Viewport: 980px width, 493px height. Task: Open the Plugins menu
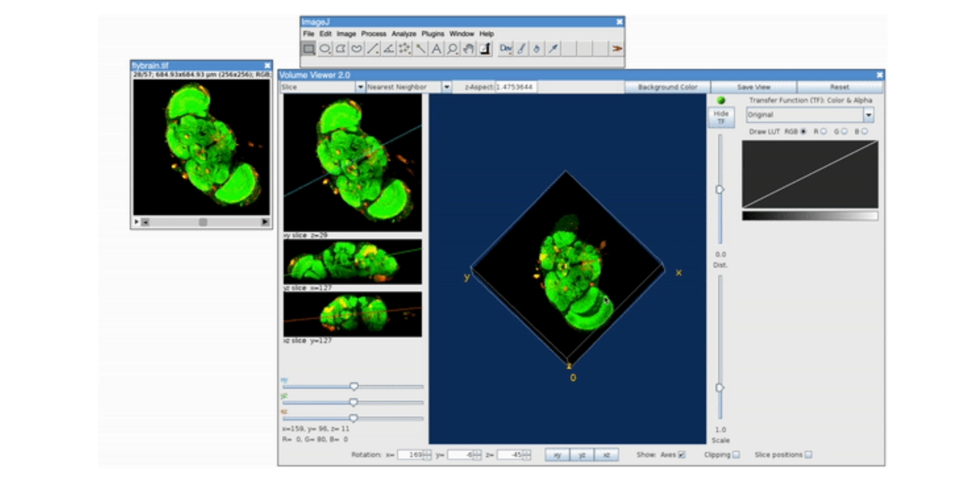point(432,34)
